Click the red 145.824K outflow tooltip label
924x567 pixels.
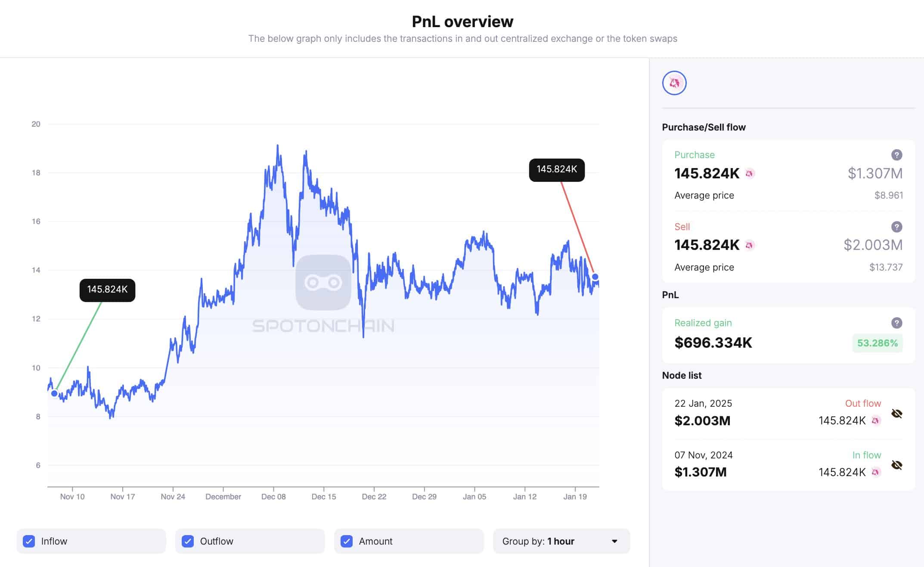tap(557, 170)
